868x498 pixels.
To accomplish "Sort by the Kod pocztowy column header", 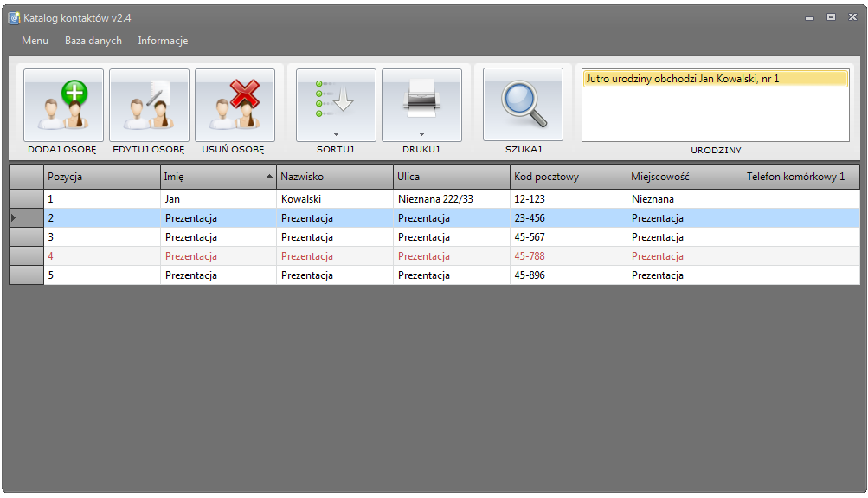I will [x=569, y=177].
